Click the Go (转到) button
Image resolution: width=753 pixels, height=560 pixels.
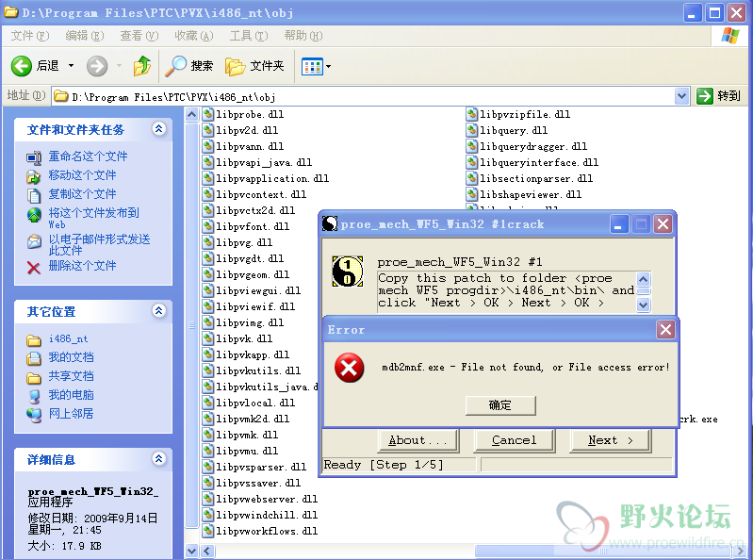(718, 96)
